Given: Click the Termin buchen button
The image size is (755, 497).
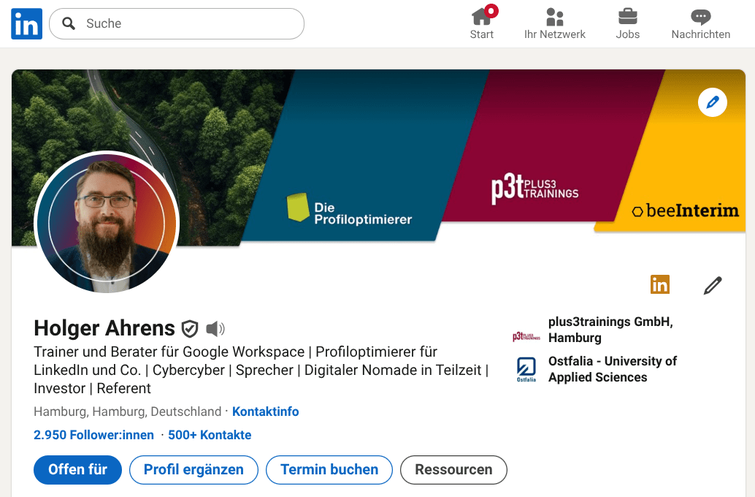Looking at the screenshot, I should 329,470.
